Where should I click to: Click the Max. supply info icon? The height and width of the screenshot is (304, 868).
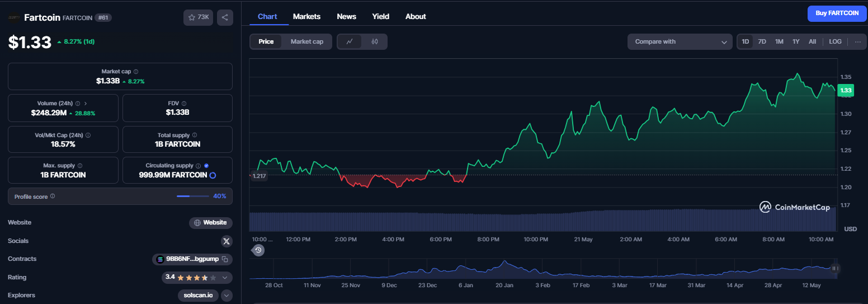[80, 166]
